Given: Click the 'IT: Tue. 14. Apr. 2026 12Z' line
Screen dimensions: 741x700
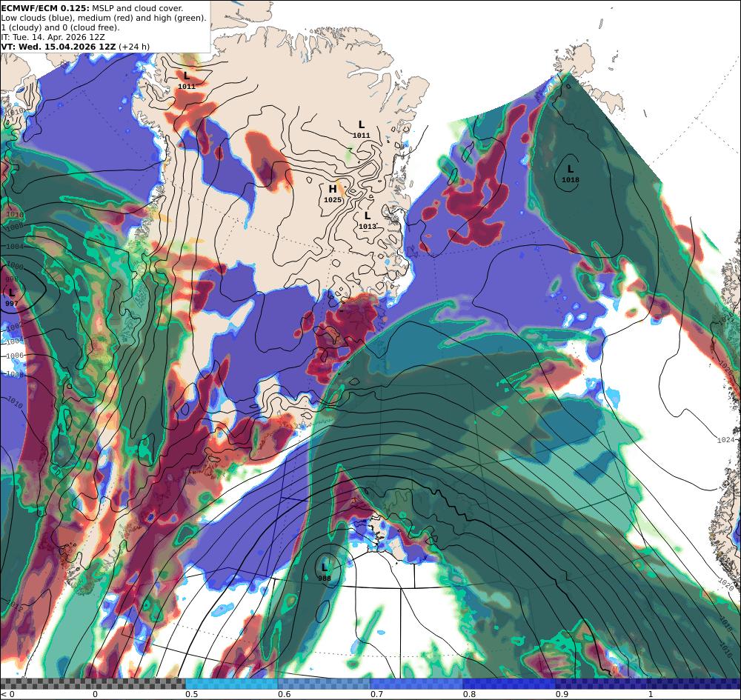Looking at the screenshot, I should coord(53,37).
